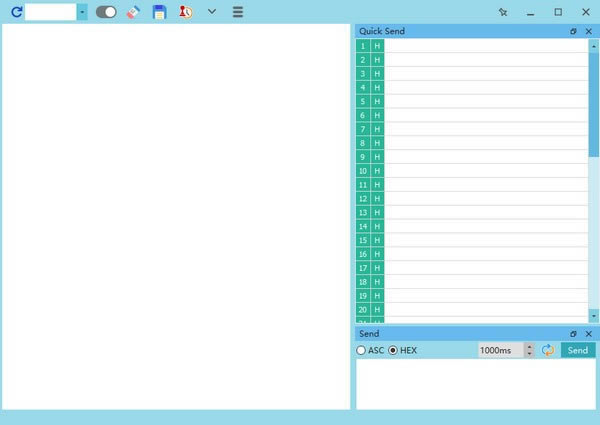Float the Quick Send panel

573,31
